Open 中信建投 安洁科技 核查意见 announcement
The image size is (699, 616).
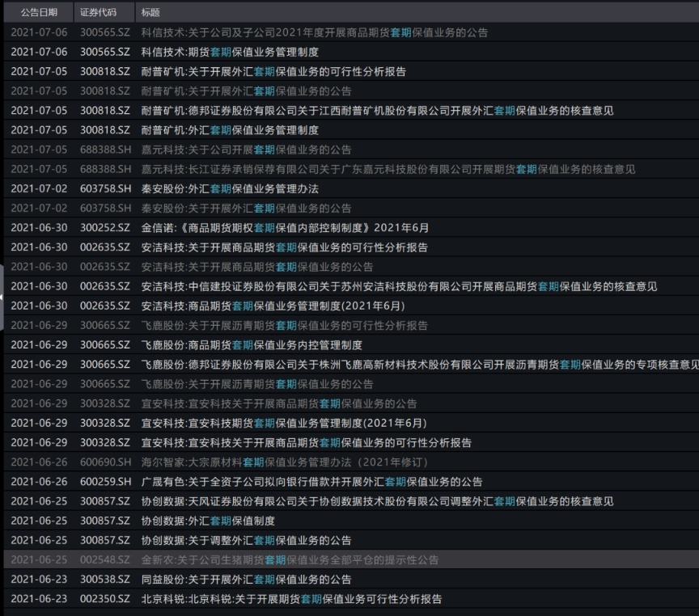[399, 286]
